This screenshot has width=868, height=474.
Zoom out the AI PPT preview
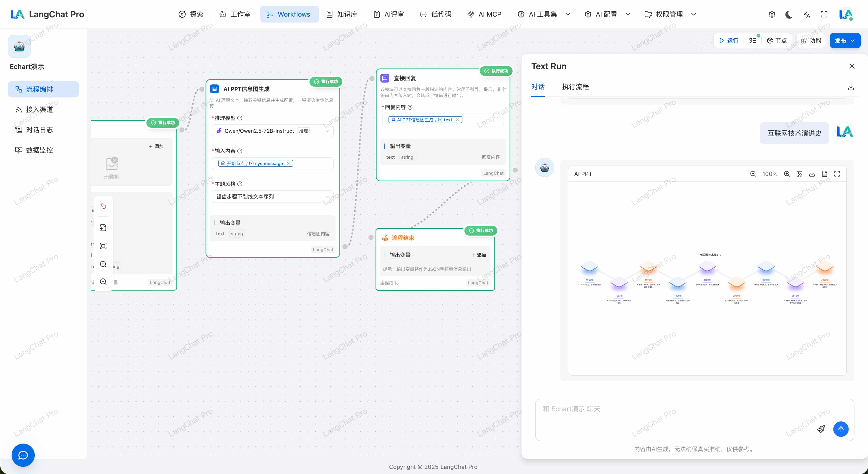753,174
